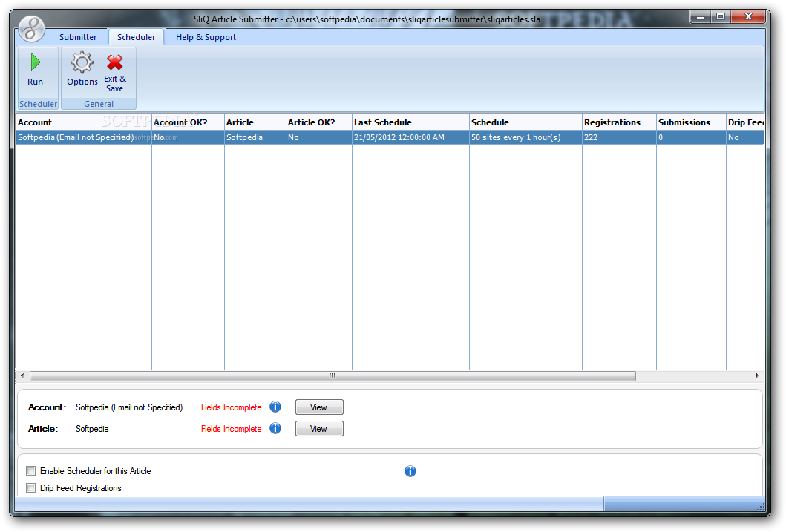The image size is (786, 532).
Task: Sort by Last Schedule column header
Action: point(410,122)
